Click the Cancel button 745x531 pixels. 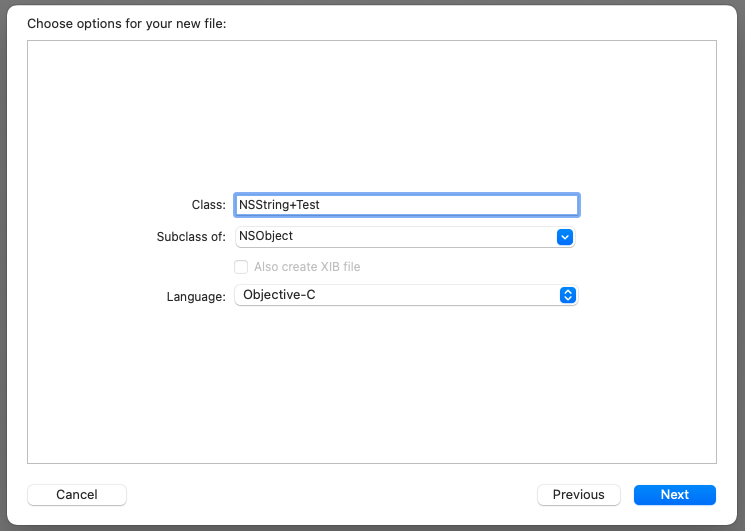coord(77,494)
